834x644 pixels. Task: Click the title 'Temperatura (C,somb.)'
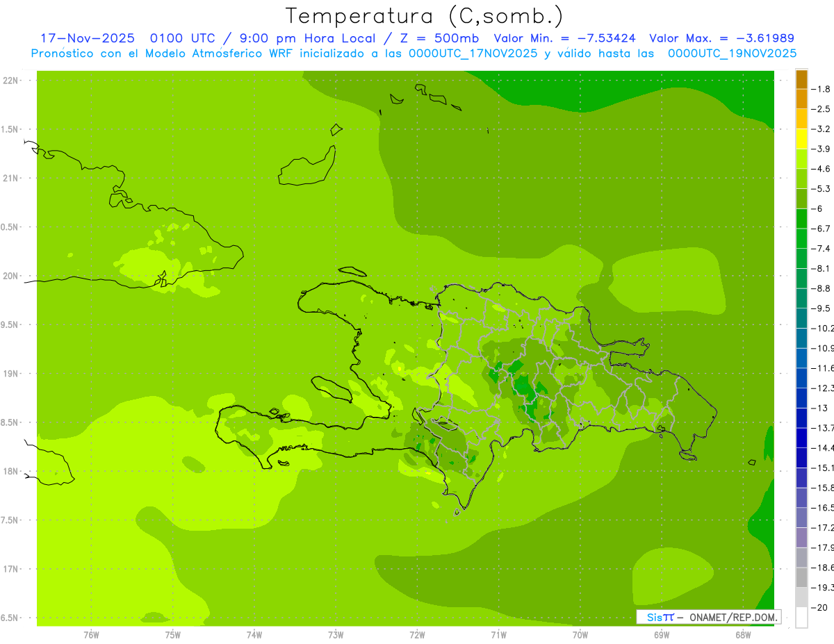click(x=425, y=16)
